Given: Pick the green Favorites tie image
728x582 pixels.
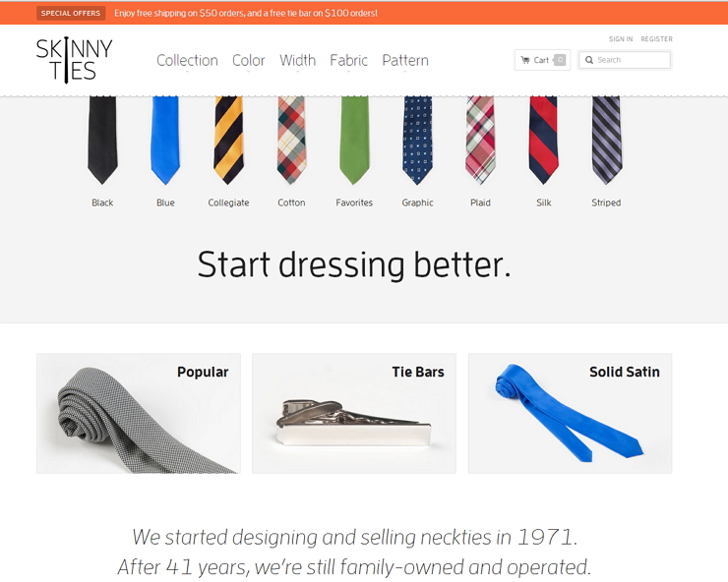Looking at the screenshot, I should (355, 141).
